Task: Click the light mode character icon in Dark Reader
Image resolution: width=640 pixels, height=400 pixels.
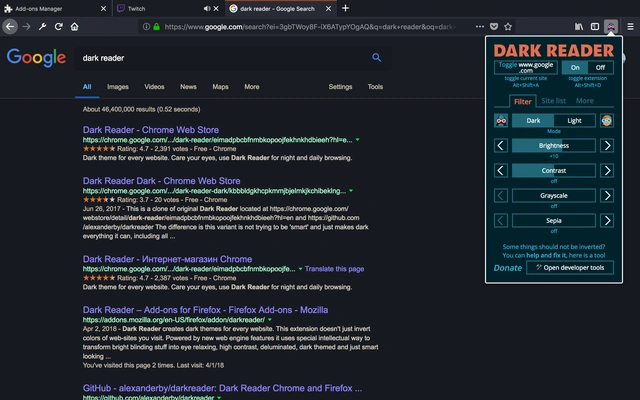Action: (607, 120)
